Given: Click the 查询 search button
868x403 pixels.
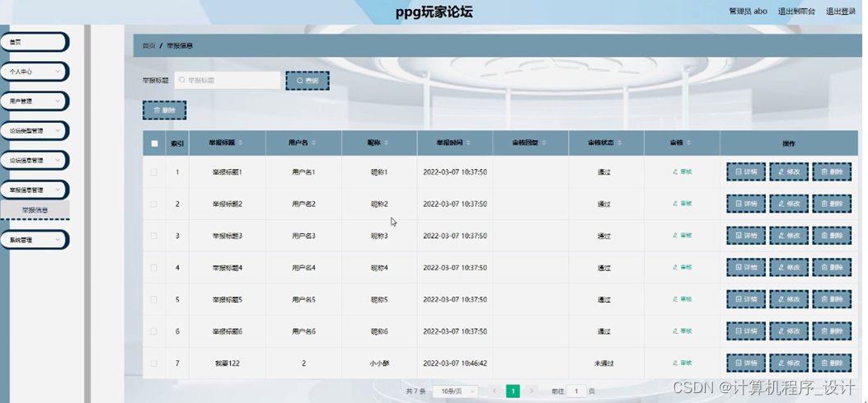Looking at the screenshot, I should tap(307, 81).
